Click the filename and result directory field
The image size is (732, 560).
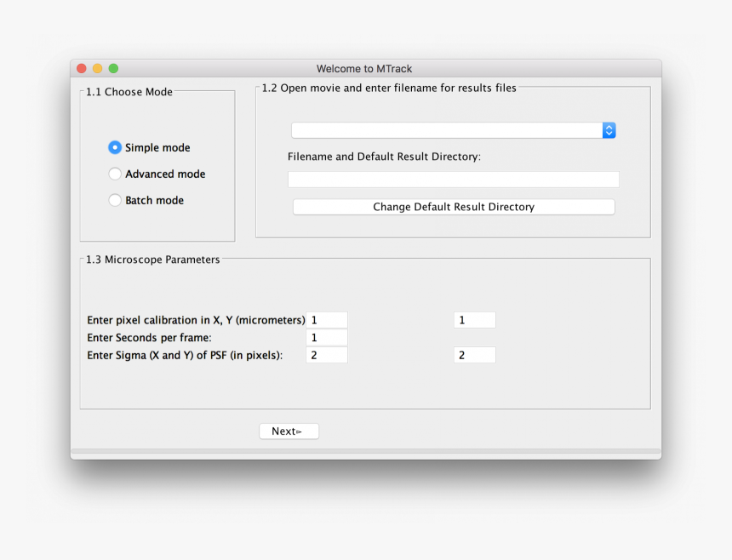pos(454,179)
